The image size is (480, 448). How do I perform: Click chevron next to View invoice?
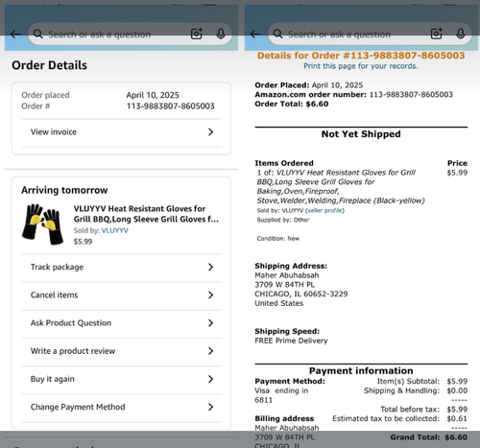pos(210,132)
